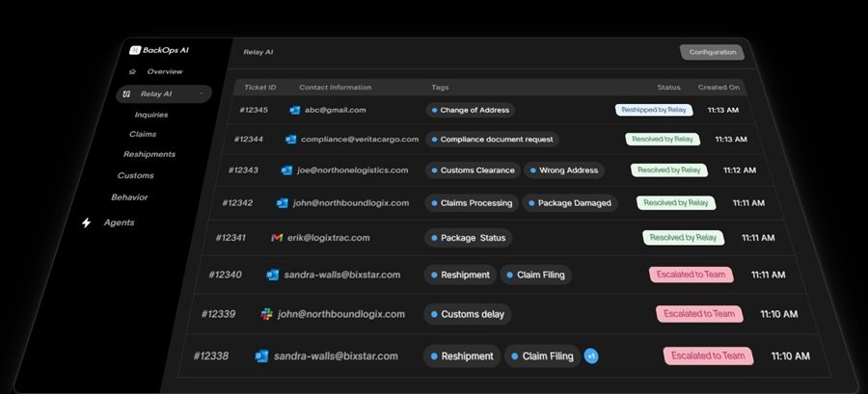Click Reshipped by Relay status badge
Viewport: 868px width, 394px height.
pyautogui.click(x=654, y=110)
